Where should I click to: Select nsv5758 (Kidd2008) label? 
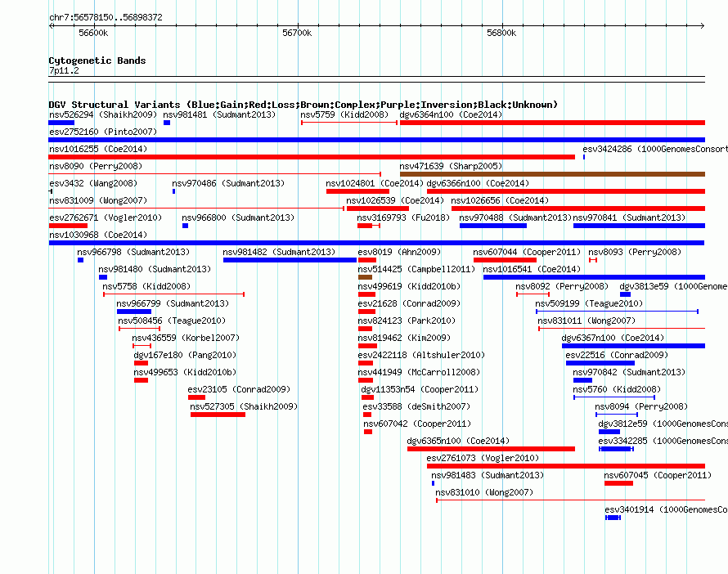(x=146, y=286)
